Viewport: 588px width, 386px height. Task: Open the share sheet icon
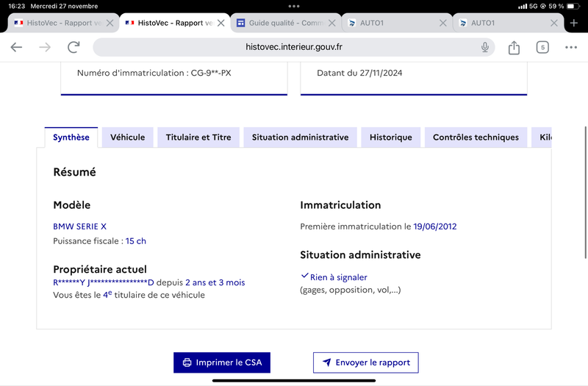514,48
